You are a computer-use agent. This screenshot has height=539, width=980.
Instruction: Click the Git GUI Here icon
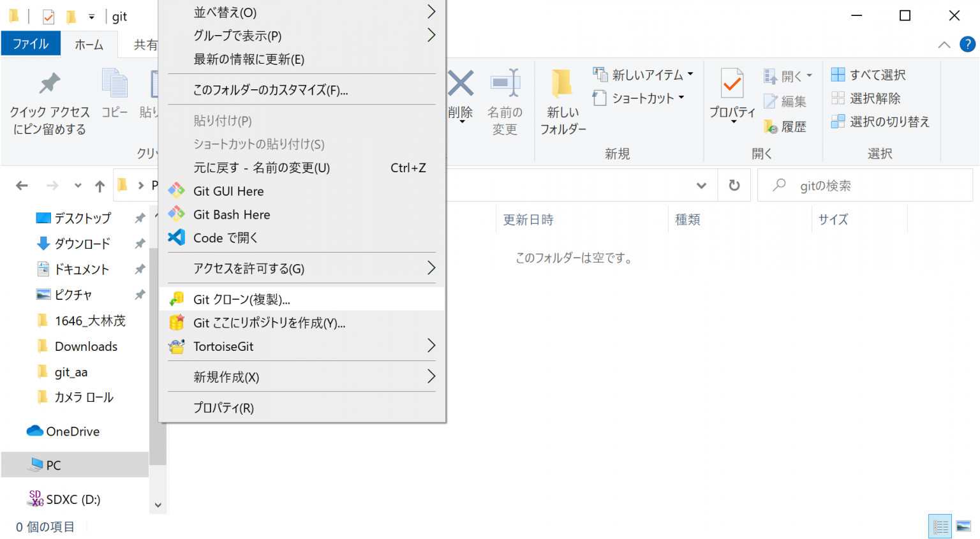177,191
